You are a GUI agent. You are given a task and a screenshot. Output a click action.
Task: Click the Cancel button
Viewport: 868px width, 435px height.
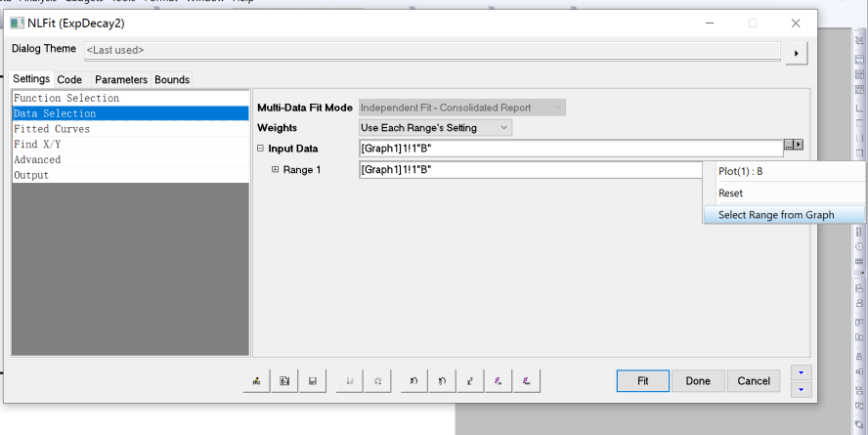tap(754, 381)
